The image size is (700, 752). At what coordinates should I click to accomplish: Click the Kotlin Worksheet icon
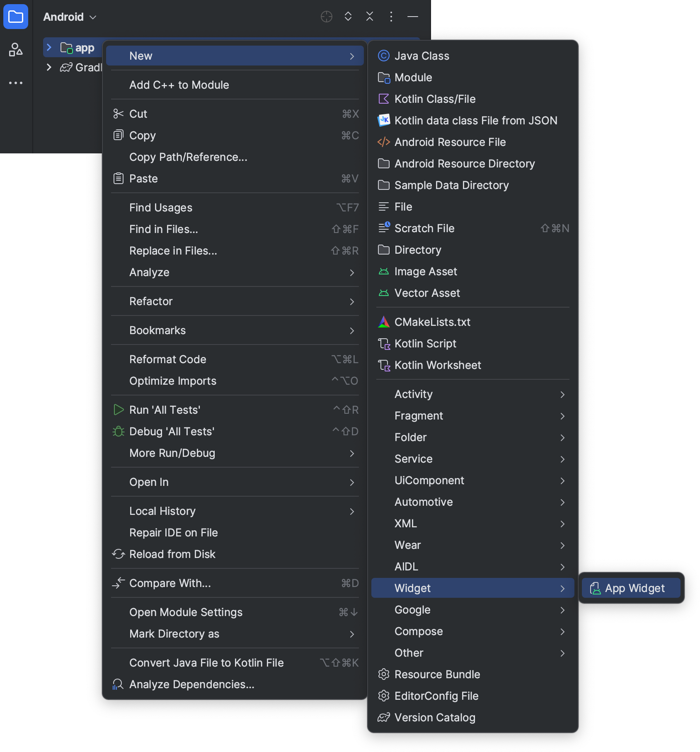(384, 365)
